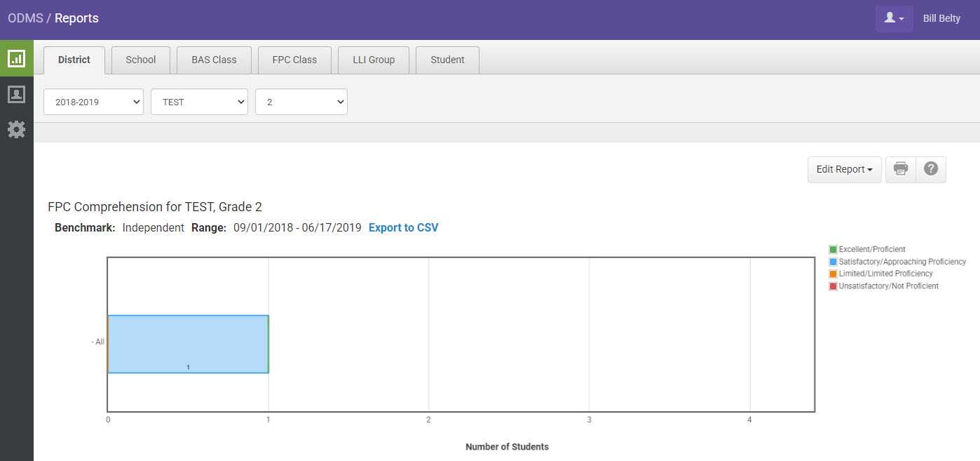The width and height of the screenshot is (980, 461).
Task: Click the printer icon button
Action: 901,169
